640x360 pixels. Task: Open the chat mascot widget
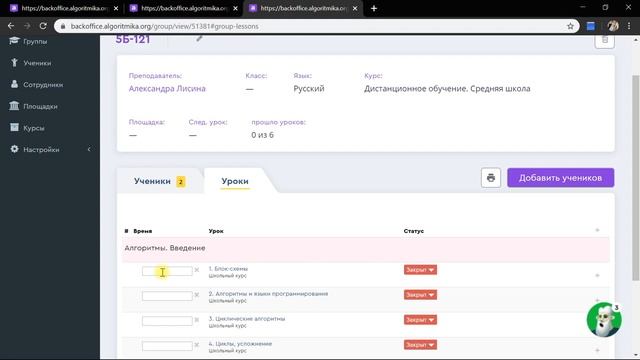[604, 320]
